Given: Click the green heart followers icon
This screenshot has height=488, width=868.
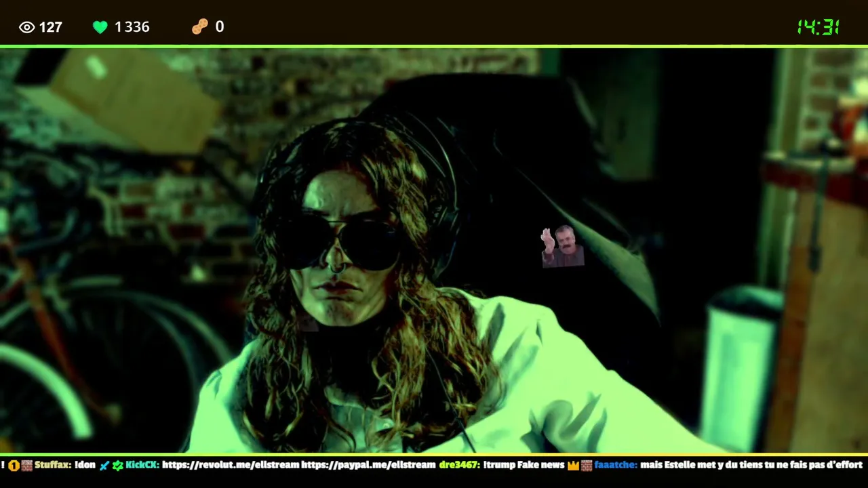Looking at the screenshot, I should 100,27.
